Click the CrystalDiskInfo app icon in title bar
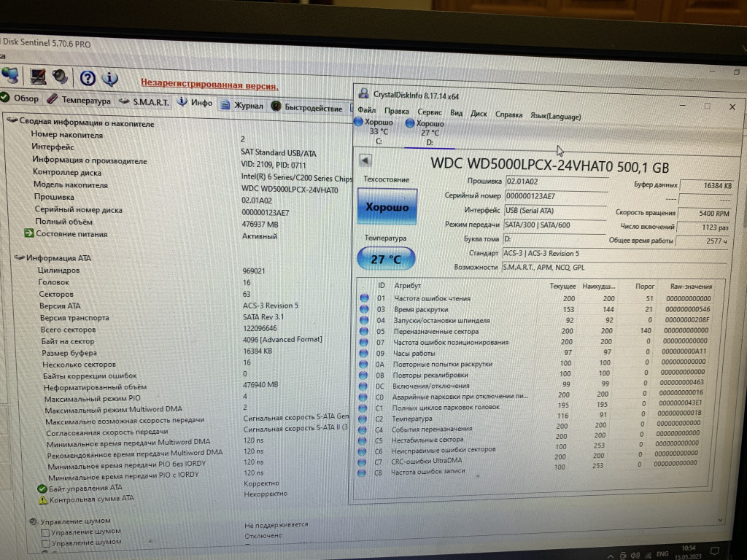This screenshot has height=560, width=747. click(x=364, y=93)
